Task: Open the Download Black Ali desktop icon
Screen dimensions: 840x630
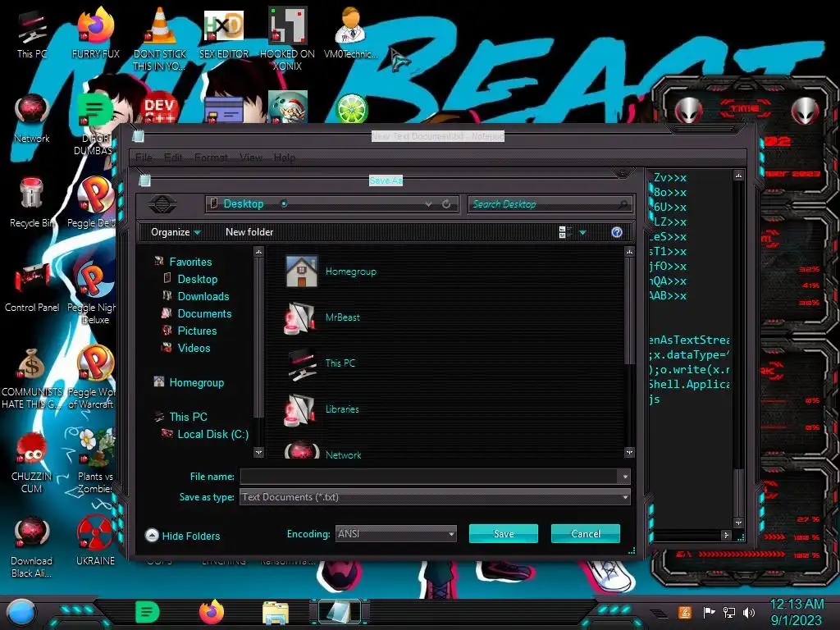Action: [x=32, y=547]
